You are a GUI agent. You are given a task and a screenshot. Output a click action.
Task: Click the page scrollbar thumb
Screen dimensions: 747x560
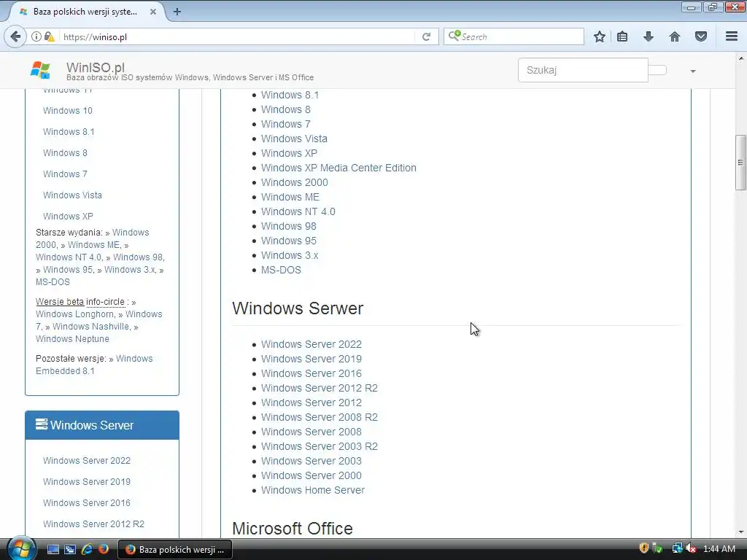click(x=740, y=163)
